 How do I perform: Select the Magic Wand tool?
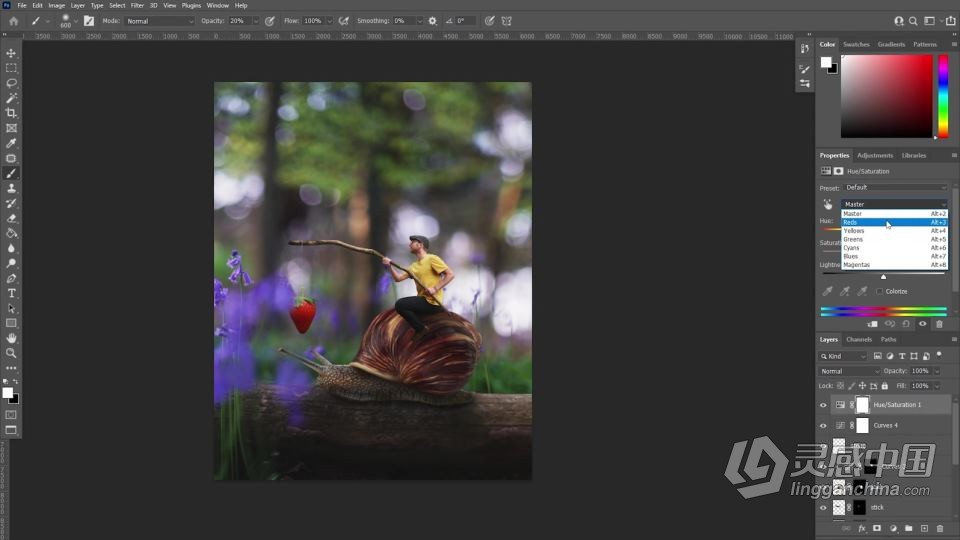[x=11, y=98]
